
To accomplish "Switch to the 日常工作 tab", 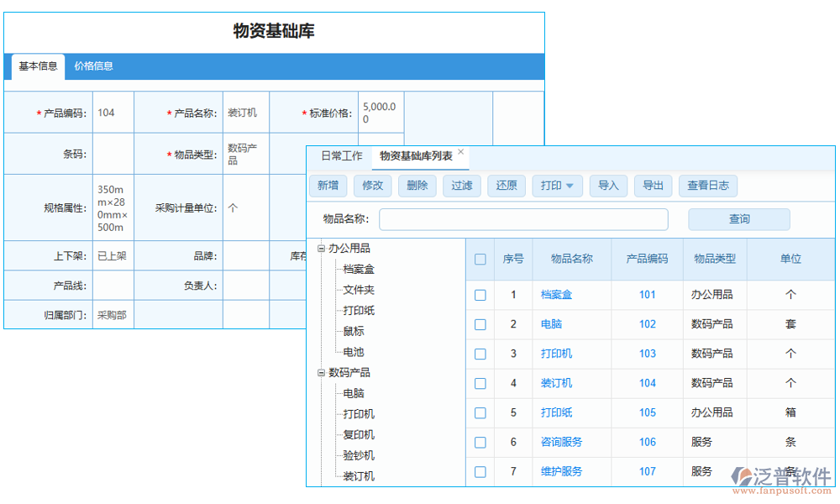I will pyautogui.click(x=344, y=155).
